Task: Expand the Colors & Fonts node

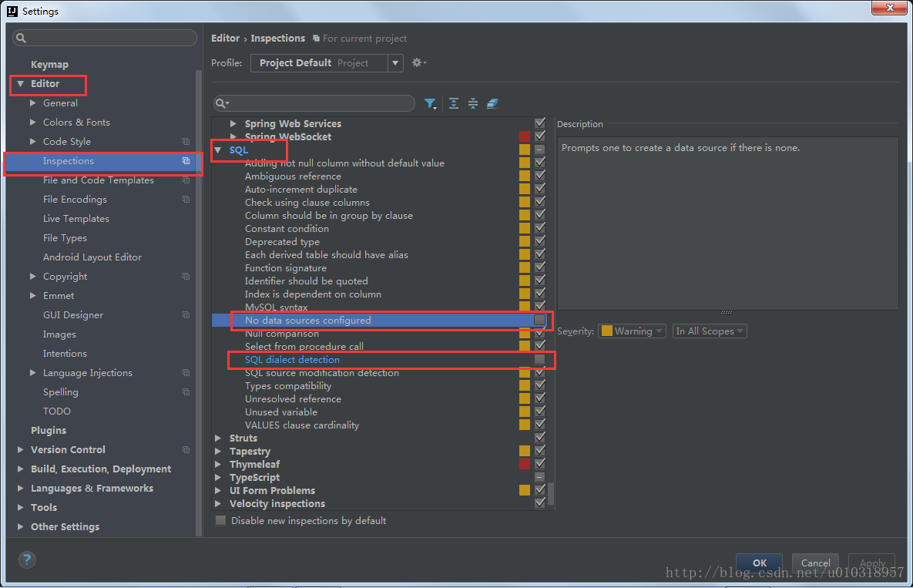Action: [33, 123]
